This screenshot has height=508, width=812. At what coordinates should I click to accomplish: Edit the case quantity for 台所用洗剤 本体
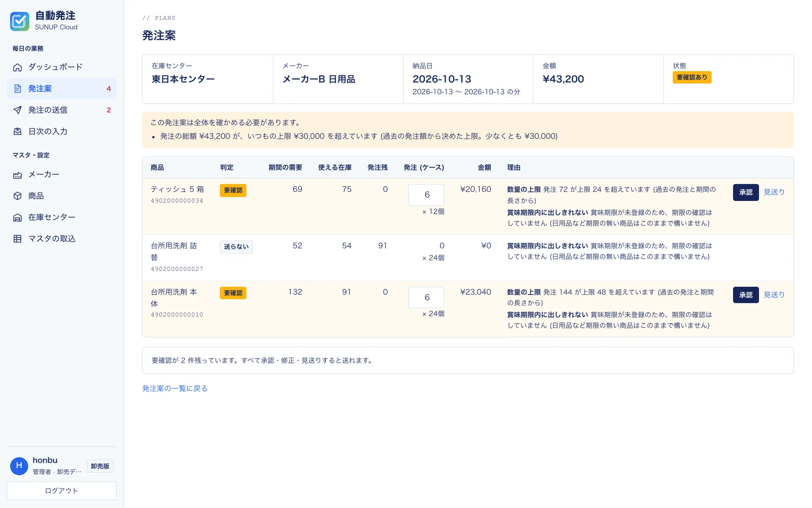(x=426, y=298)
